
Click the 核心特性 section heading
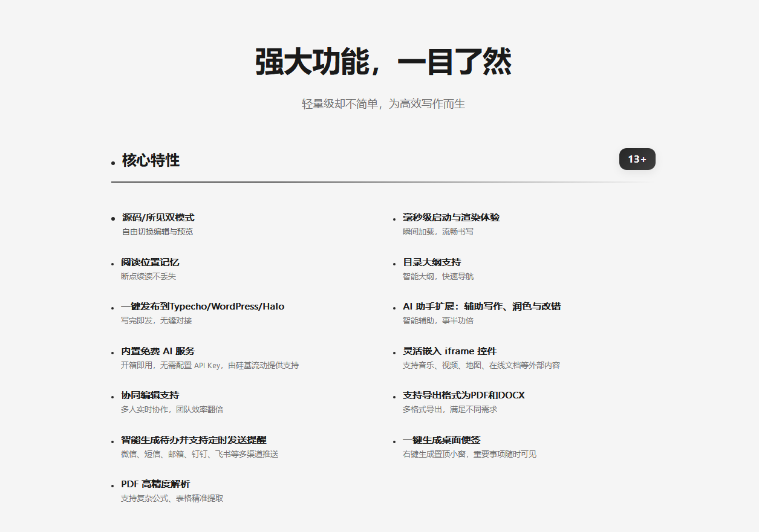coord(151,161)
